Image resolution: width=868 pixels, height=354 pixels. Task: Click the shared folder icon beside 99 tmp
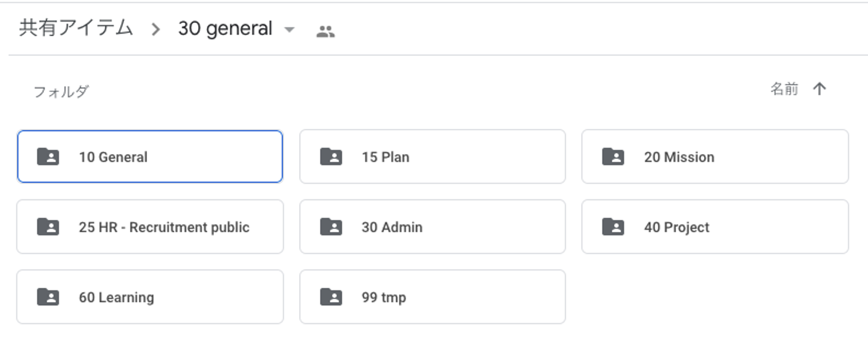(331, 297)
